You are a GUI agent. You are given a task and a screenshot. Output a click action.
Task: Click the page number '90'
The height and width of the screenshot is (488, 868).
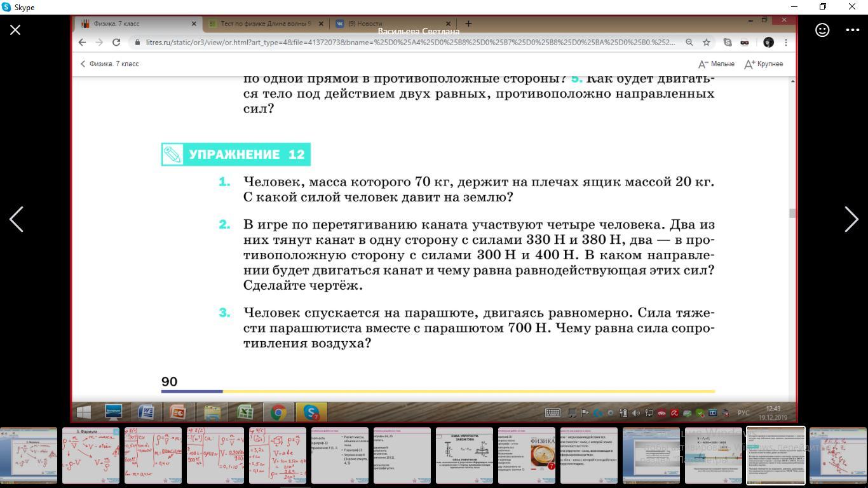169,381
